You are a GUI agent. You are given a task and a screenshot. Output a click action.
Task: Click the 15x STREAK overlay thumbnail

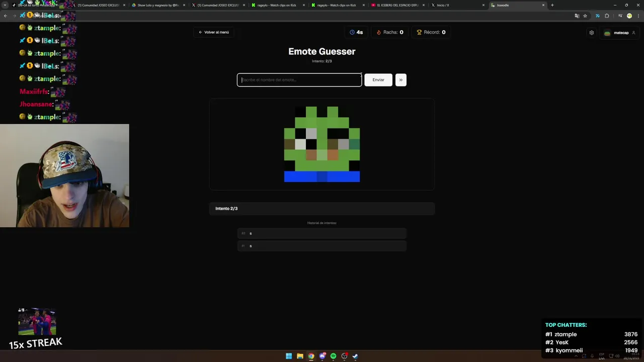click(37, 321)
